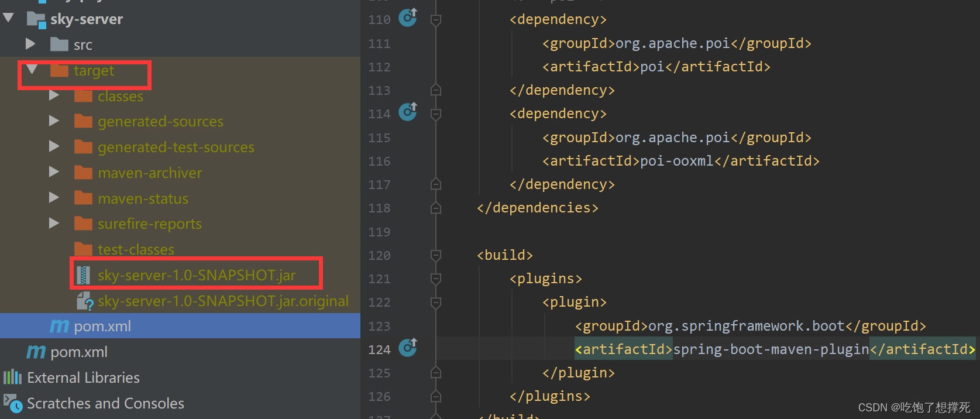This screenshot has width=980, height=419.
Task: Expand the maven-status folder
Action: [54, 198]
